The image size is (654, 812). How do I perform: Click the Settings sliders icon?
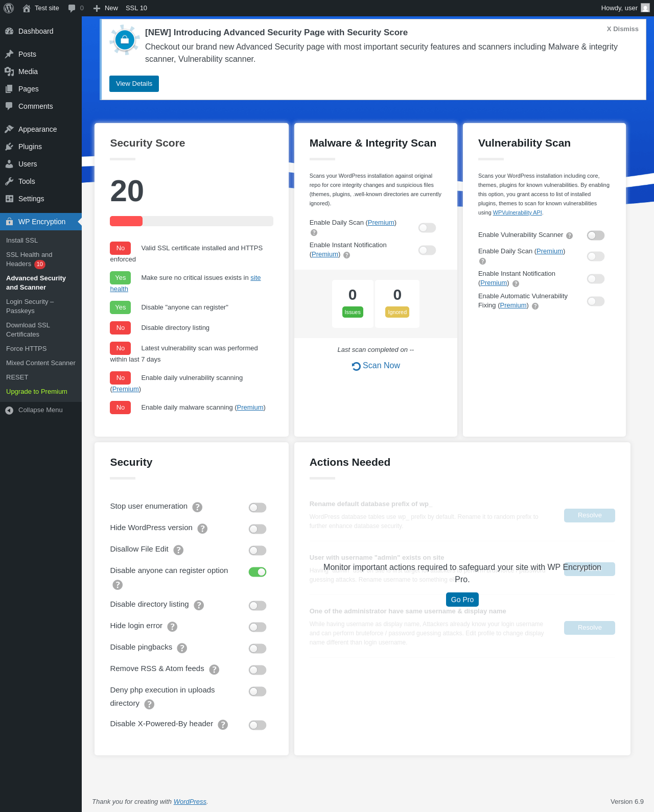9,199
